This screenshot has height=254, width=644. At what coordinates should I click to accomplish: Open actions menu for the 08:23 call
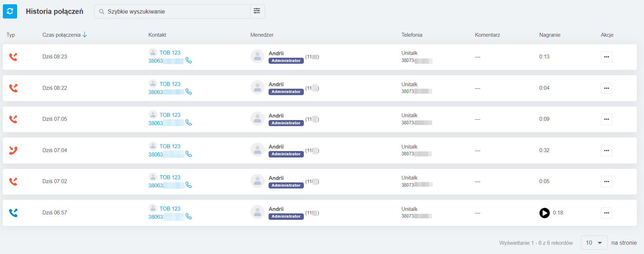606,57
